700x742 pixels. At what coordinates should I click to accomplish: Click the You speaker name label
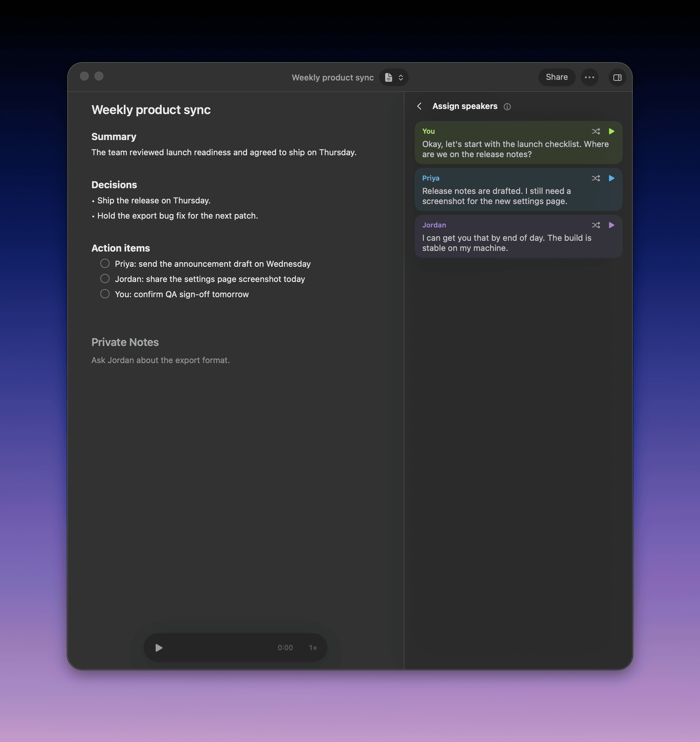point(428,132)
